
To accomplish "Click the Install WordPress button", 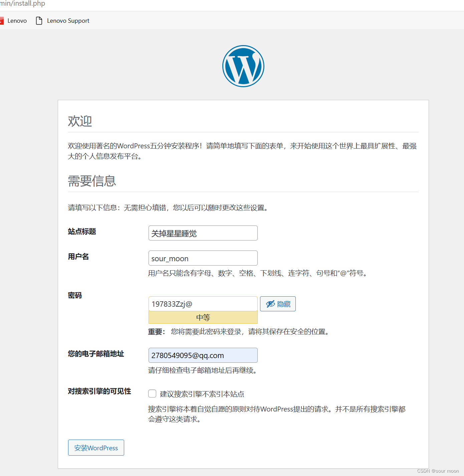I will coord(96,448).
